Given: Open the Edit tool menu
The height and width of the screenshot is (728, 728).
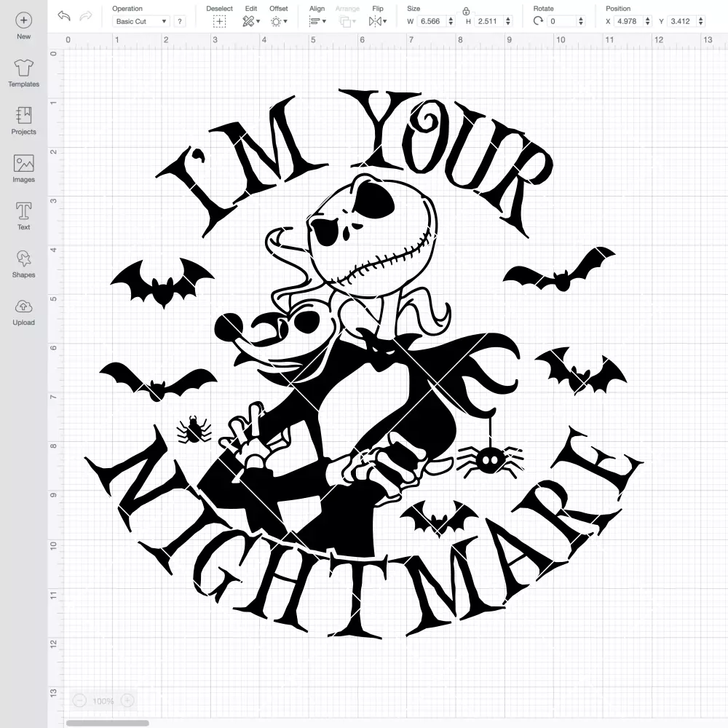Looking at the screenshot, I should pyautogui.click(x=251, y=21).
